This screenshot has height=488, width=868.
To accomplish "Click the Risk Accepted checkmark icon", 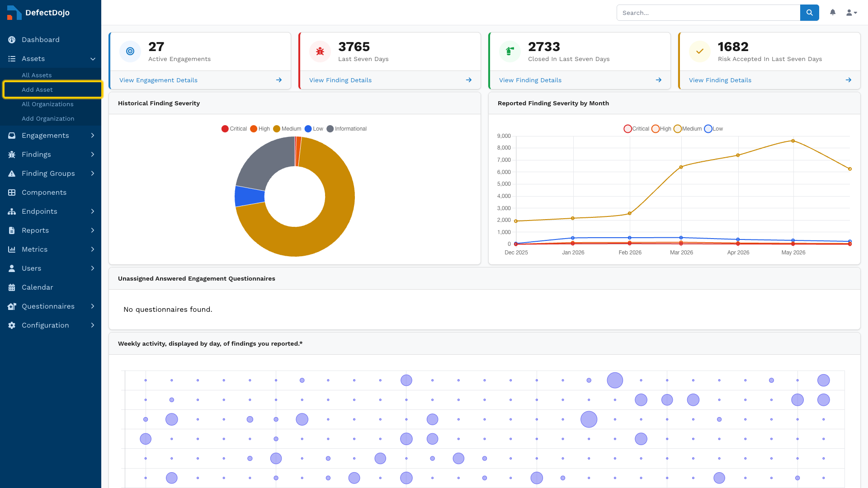I will (700, 52).
